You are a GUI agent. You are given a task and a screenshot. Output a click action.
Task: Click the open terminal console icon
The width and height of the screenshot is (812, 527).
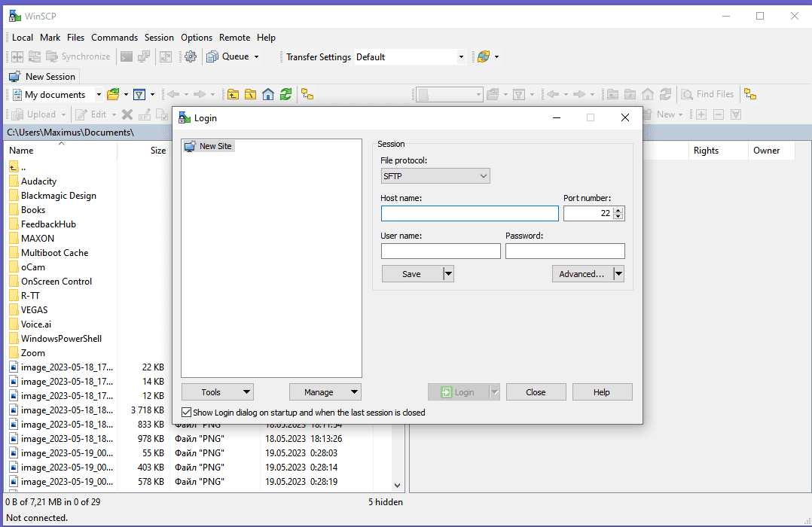127,56
